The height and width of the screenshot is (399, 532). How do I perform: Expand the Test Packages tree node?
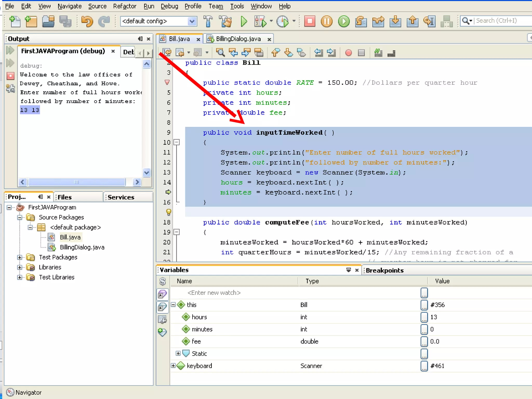click(20, 257)
